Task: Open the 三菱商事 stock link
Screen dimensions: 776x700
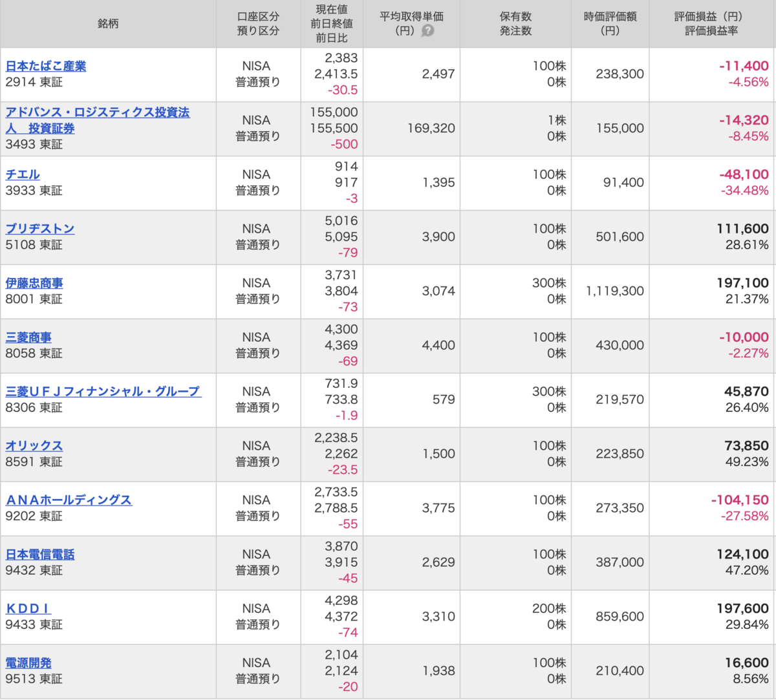Action: coord(28,337)
